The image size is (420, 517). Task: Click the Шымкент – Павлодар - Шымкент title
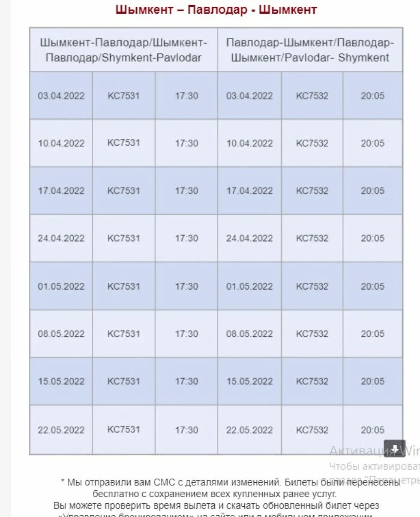click(216, 9)
